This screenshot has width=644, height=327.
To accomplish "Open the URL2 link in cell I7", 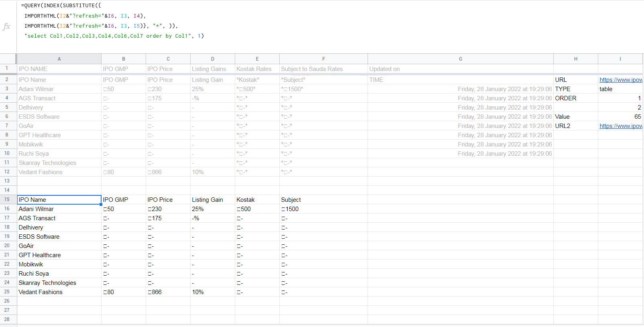I will click(621, 126).
